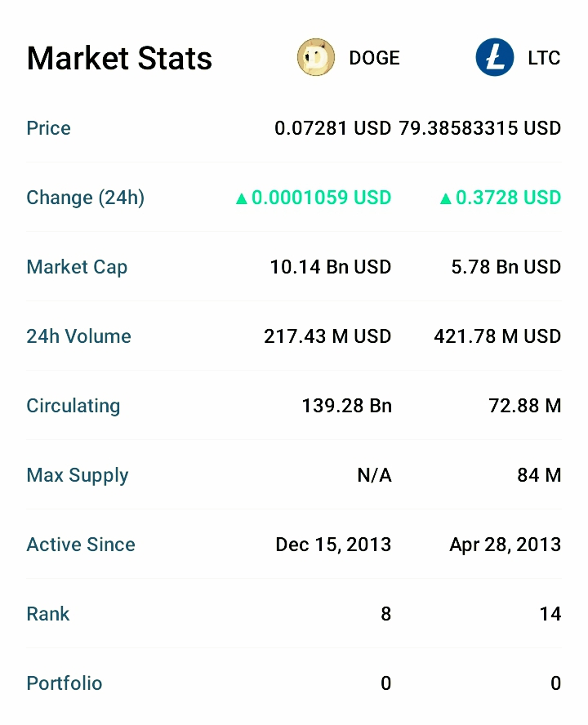This screenshot has height=725, width=588.
Task: Select the DOGE column header label
Action: click(374, 58)
